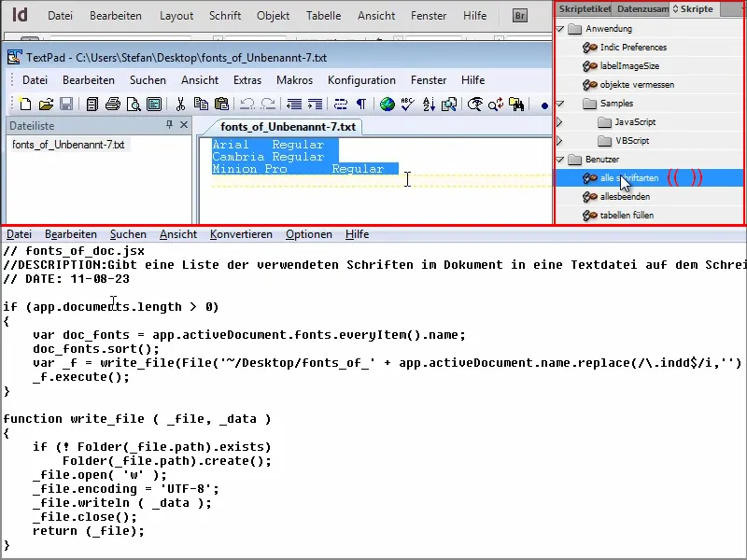The width and height of the screenshot is (747, 560).
Task: Open InDesign Layout menu
Action: click(176, 16)
